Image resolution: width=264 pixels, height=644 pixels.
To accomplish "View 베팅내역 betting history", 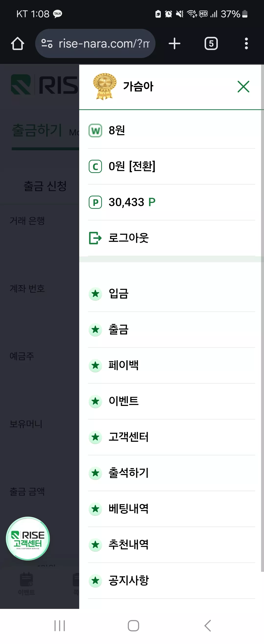I will (x=172, y=509).
